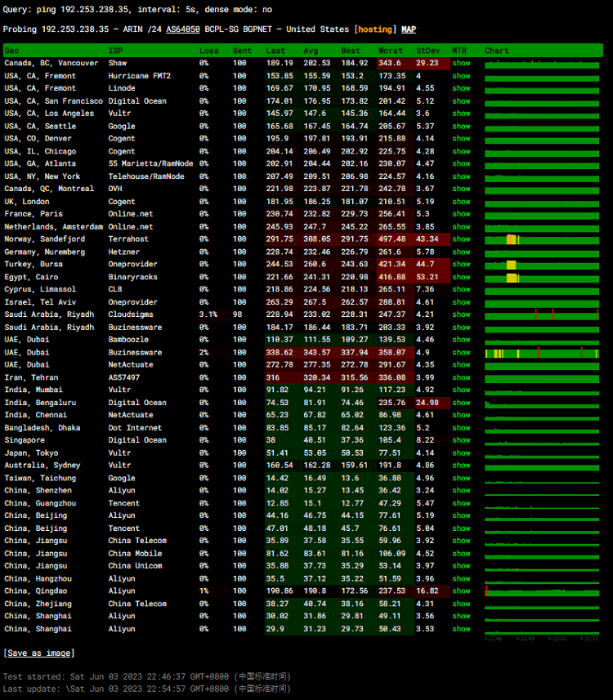This screenshot has height=700, width=613.
Task: Click the Last update timestamp line
Action: (x=147, y=689)
